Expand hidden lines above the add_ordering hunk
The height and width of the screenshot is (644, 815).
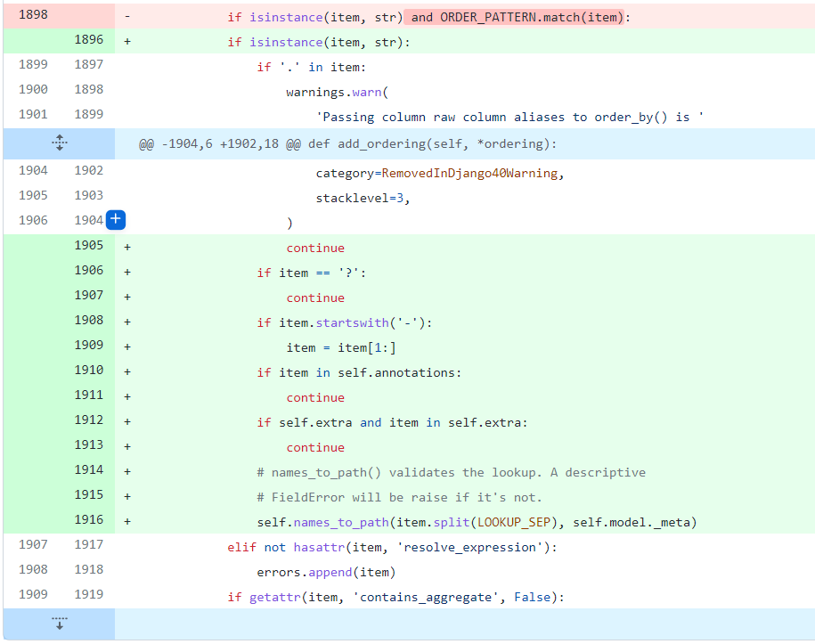60,143
